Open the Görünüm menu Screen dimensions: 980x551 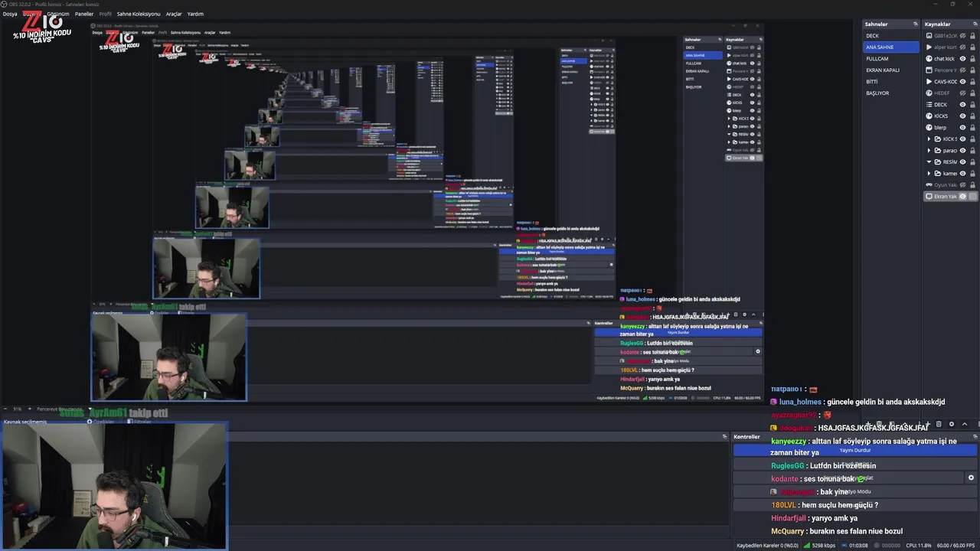(58, 14)
